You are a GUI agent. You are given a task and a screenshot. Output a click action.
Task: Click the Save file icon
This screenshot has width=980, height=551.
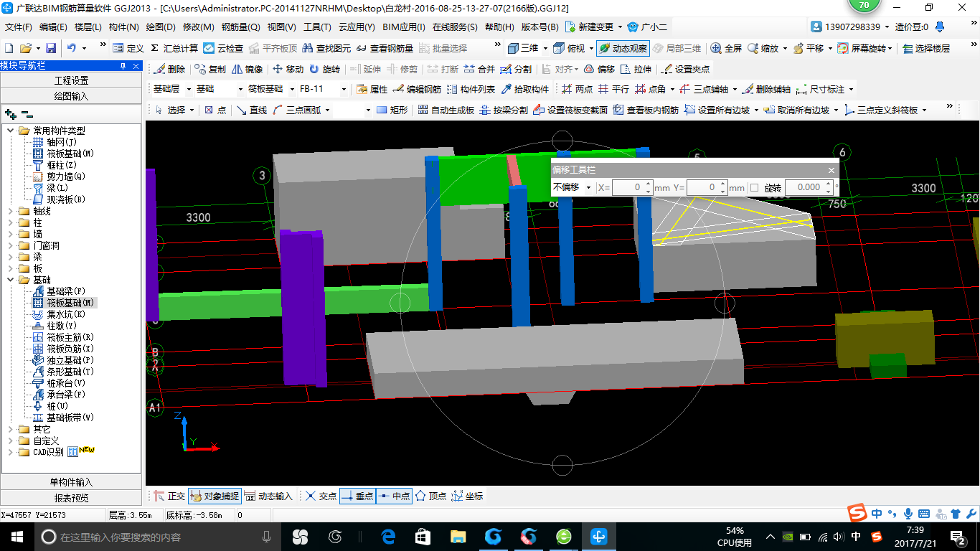click(x=51, y=48)
